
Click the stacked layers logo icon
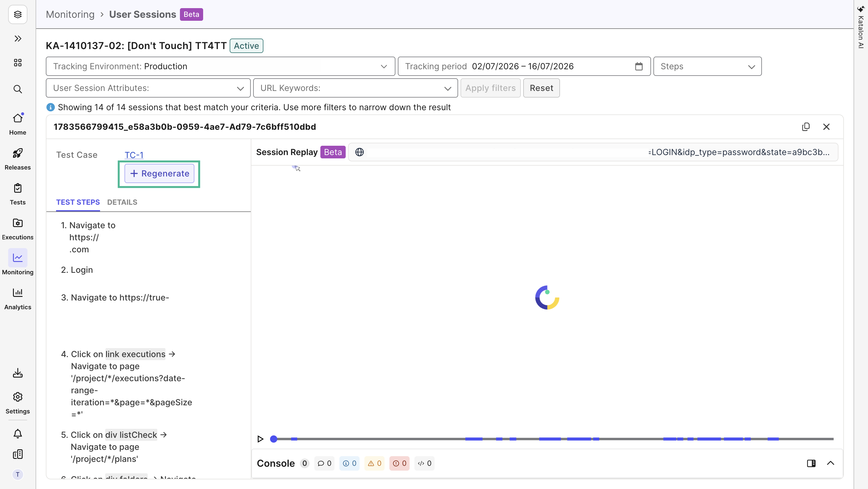click(x=17, y=14)
